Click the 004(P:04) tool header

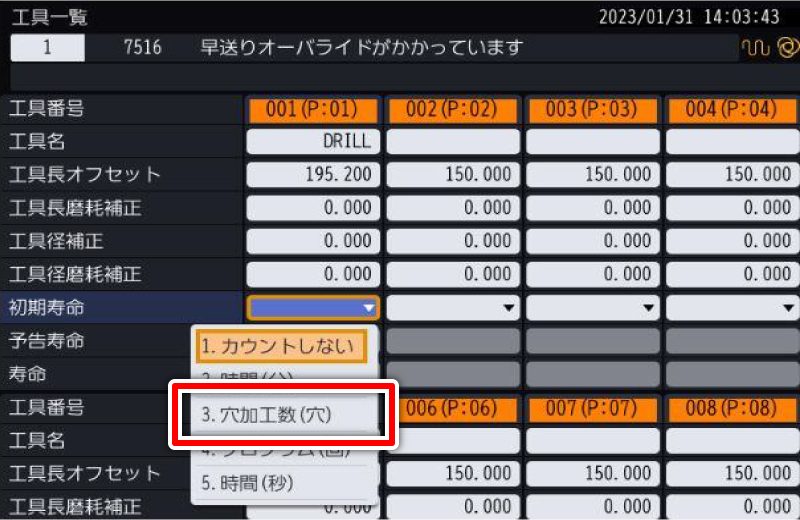coord(732,109)
